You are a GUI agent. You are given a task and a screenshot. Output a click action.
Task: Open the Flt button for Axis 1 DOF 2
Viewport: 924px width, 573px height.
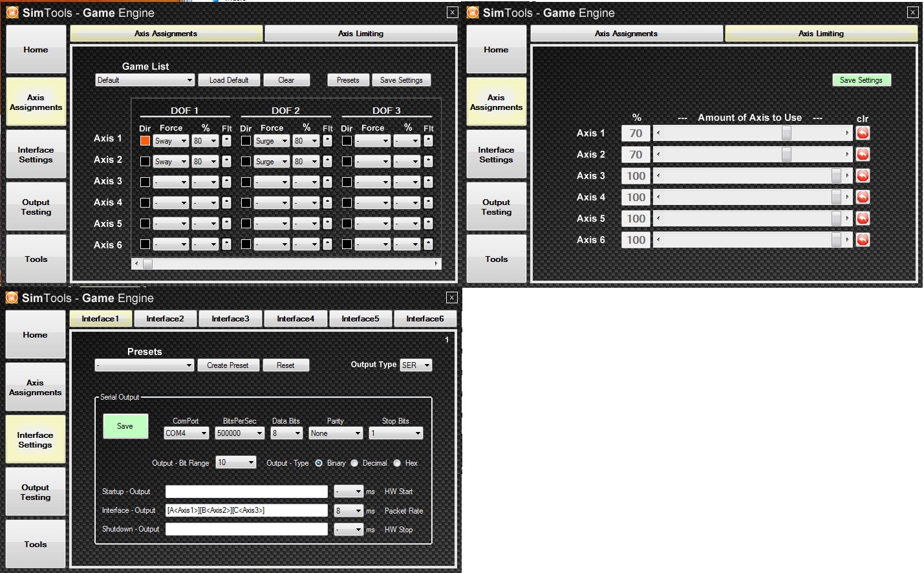327,140
